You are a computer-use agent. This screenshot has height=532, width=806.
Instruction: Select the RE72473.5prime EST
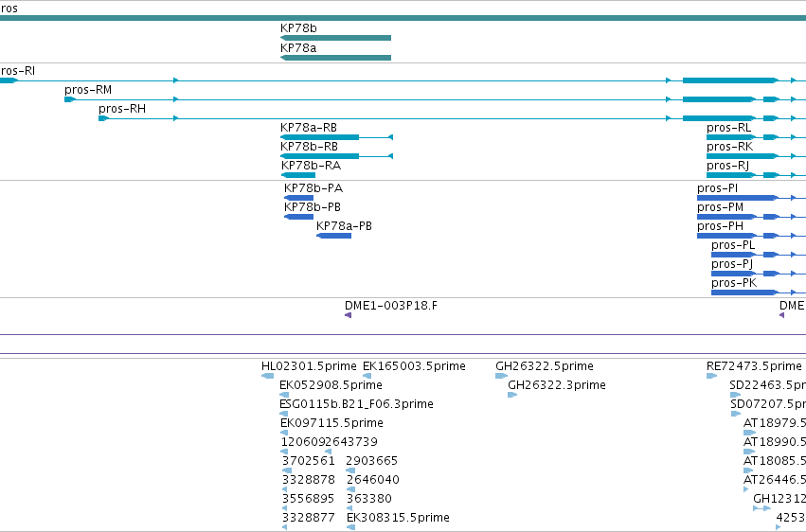(712, 376)
